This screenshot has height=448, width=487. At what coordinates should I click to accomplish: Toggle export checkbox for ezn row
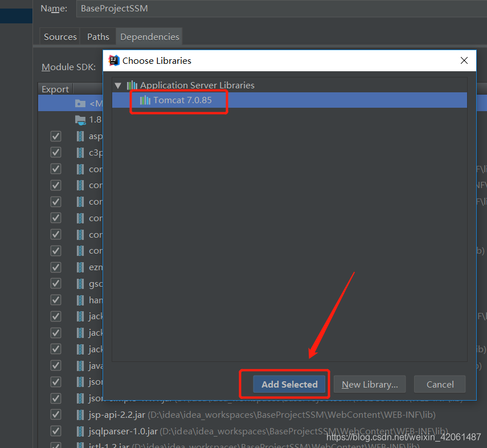tap(56, 267)
